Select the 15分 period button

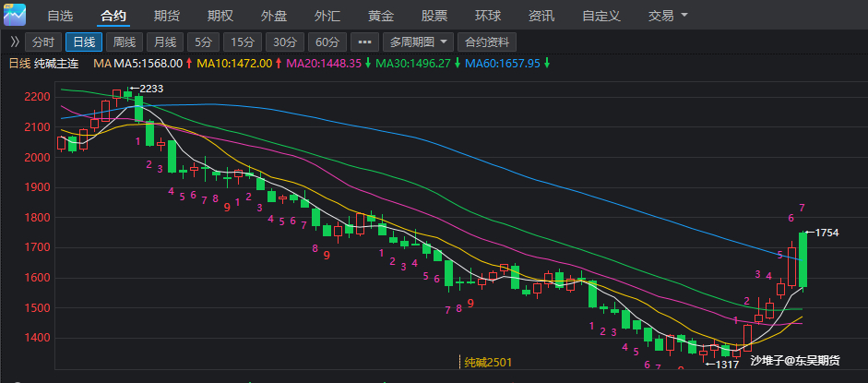click(243, 42)
